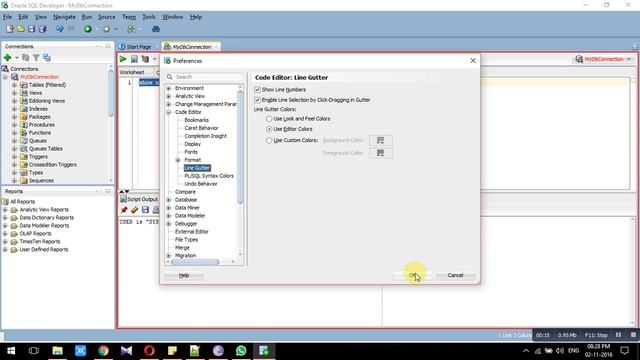640x360 pixels.
Task: Select OLAP Reports in Reports panel
Action: point(36,233)
